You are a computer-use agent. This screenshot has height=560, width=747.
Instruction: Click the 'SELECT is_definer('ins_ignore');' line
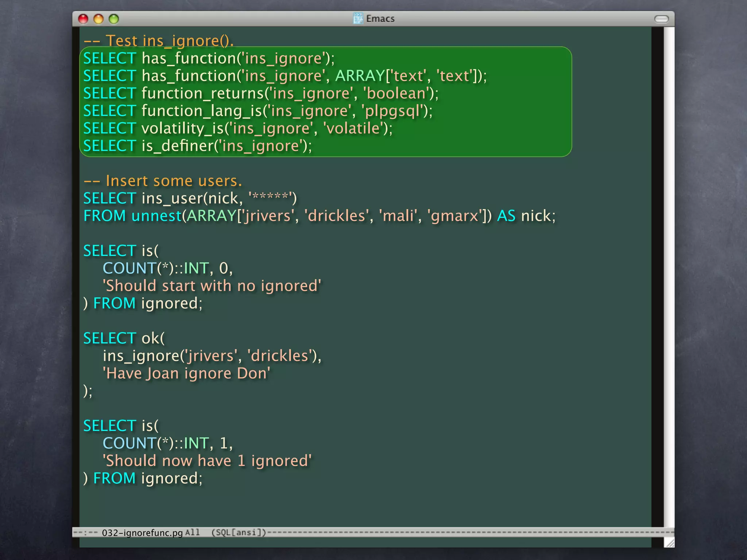[198, 146]
